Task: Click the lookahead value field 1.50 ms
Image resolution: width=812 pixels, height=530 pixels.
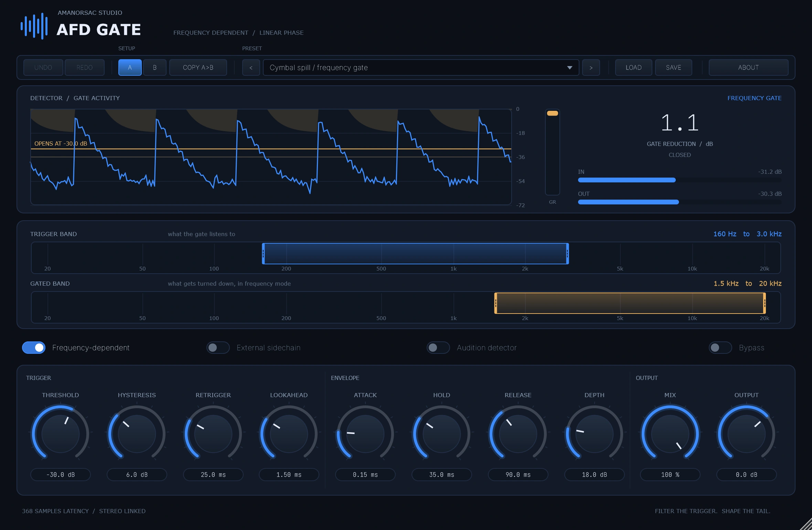Action: [x=289, y=475]
